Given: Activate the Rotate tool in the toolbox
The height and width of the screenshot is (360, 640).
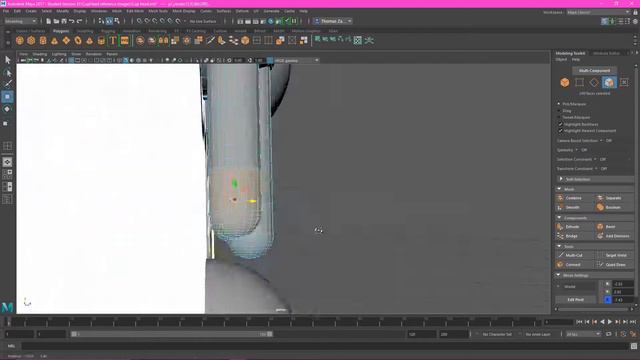Looking at the screenshot, I should [7, 109].
